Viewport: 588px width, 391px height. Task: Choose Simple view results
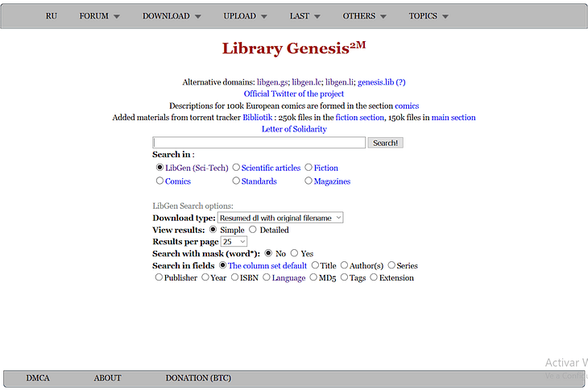coord(213,229)
